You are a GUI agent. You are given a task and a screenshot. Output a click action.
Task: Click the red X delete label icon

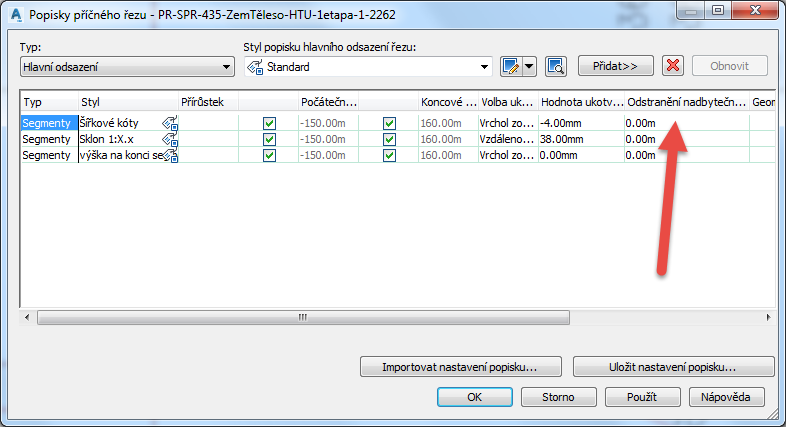pyautogui.click(x=673, y=67)
